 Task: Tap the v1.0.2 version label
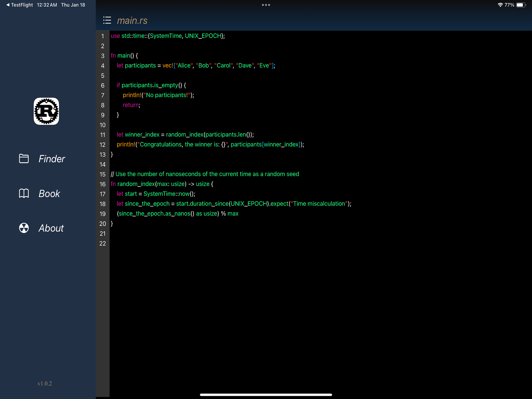[x=45, y=383]
